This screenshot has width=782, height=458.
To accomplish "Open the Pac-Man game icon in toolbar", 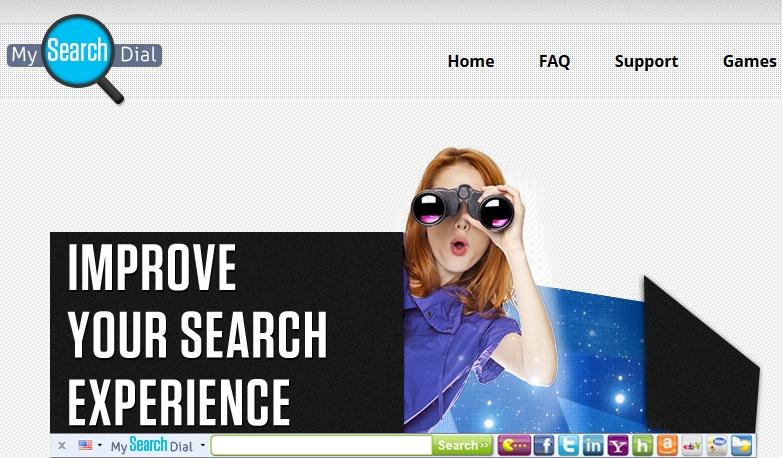I will (515, 445).
